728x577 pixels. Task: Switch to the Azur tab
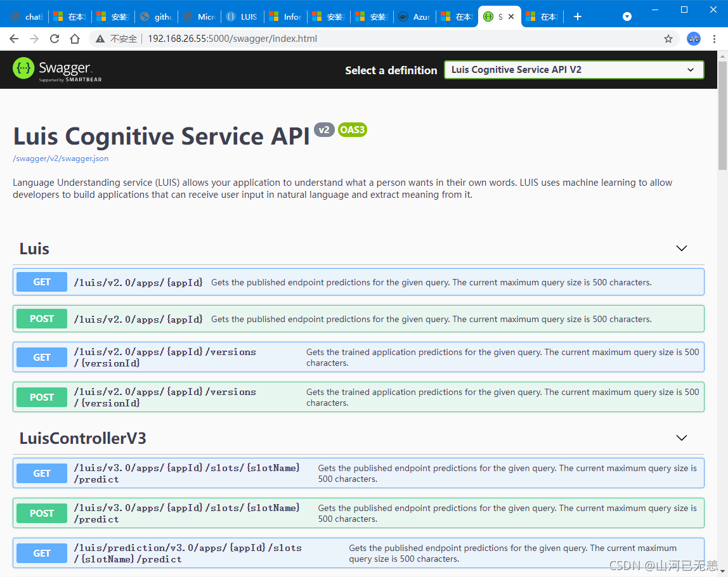415,16
